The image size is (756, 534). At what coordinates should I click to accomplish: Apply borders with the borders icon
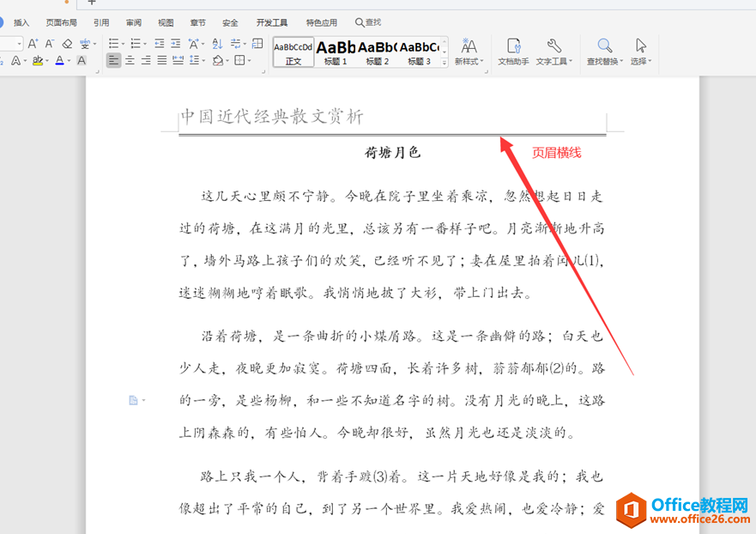point(239,60)
